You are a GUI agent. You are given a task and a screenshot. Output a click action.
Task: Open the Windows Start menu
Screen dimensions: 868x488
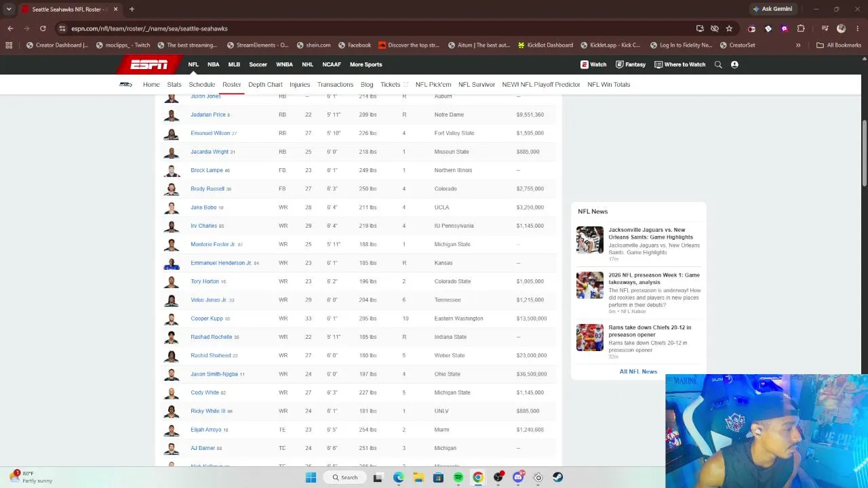(x=311, y=477)
